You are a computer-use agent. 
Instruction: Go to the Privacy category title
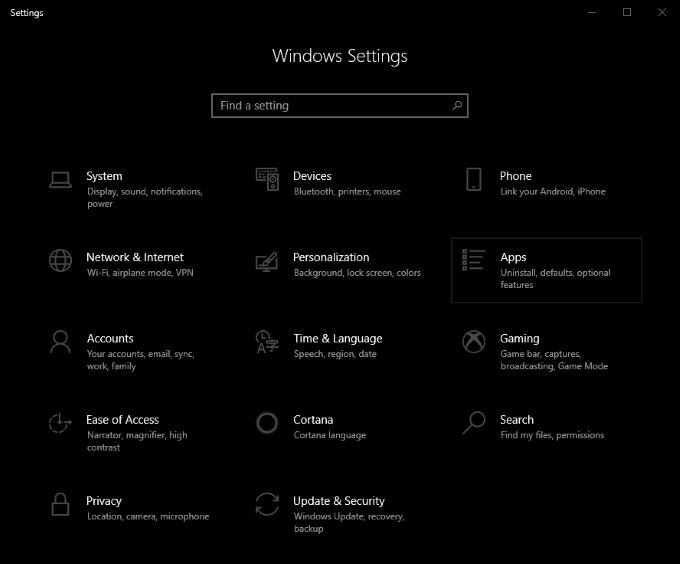[104, 501]
